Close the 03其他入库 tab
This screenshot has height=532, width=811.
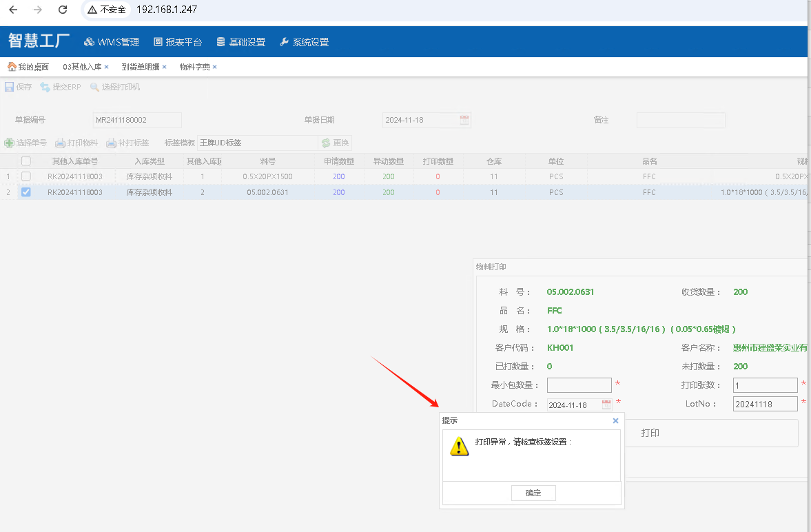pos(107,67)
